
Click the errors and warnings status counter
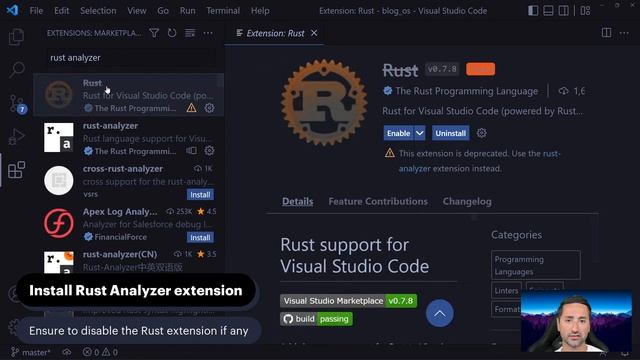[100, 352]
